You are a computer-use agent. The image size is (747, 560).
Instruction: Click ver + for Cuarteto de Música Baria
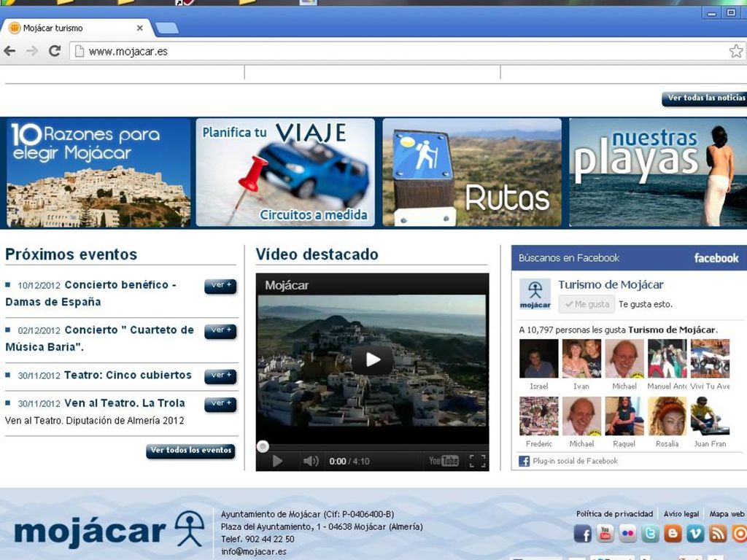point(220,331)
